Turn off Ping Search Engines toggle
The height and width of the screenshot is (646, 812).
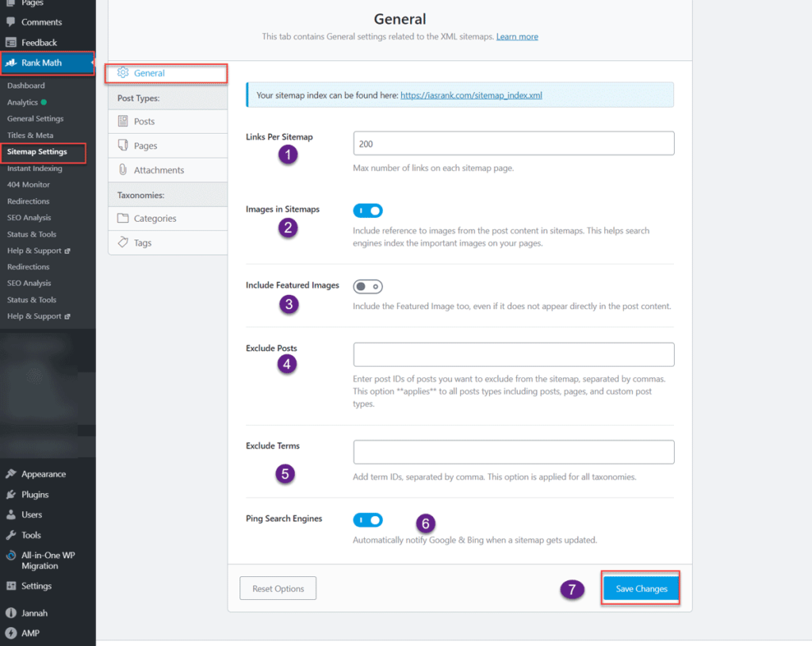368,520
